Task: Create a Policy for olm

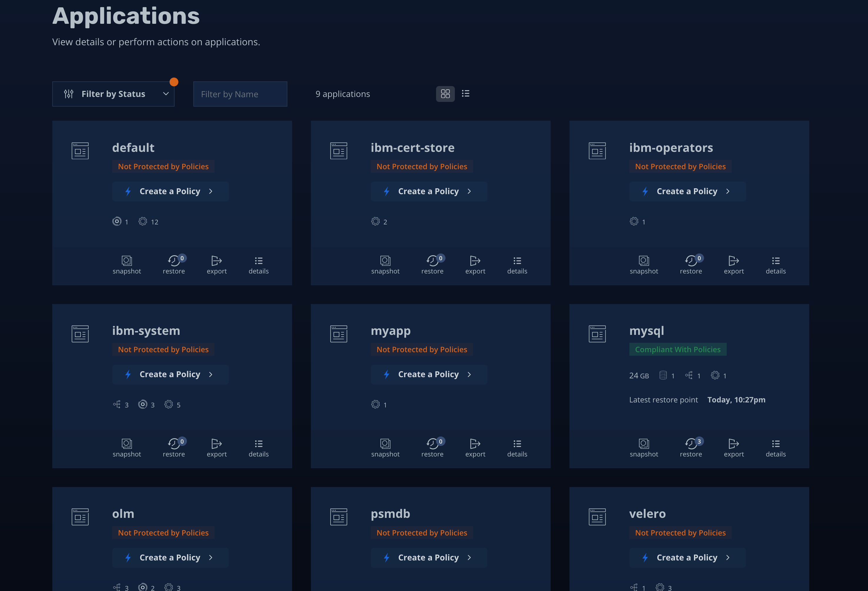Action: point(170,558)
